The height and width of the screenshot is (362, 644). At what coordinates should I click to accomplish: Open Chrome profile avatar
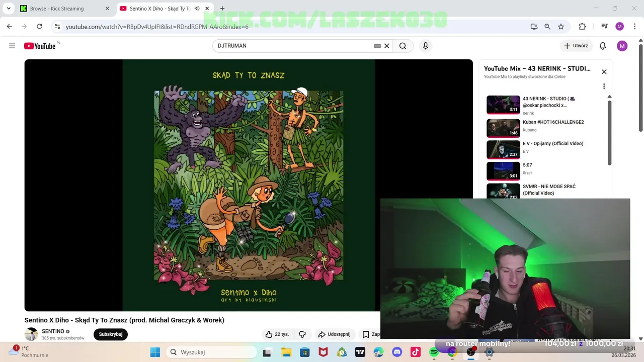tap(620, 27)
